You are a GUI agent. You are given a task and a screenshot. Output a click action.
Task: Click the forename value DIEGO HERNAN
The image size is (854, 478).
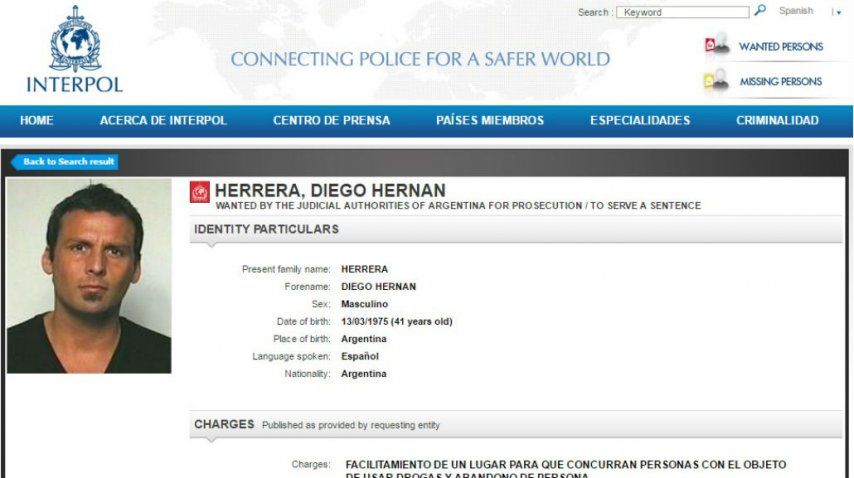pos(379,286)
